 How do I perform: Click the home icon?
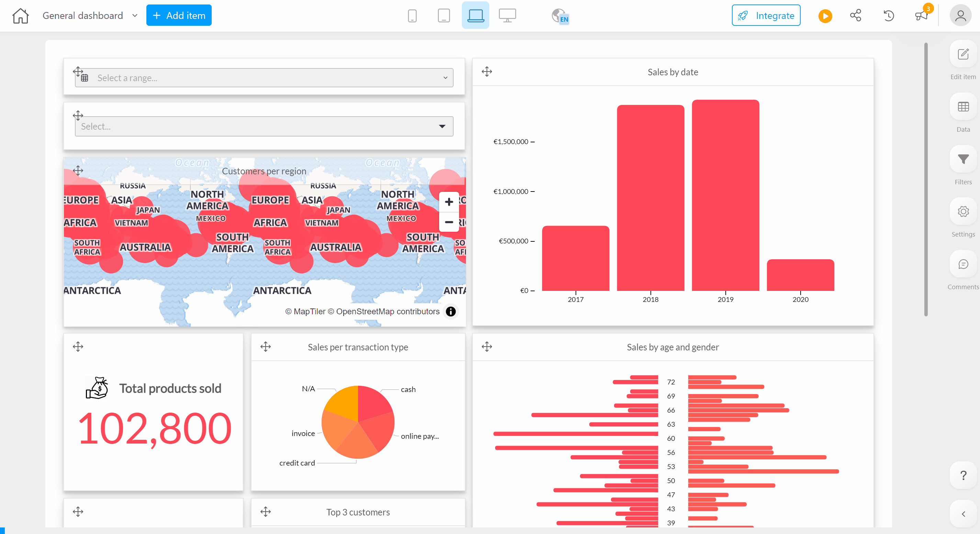click(x=20, y=15)
